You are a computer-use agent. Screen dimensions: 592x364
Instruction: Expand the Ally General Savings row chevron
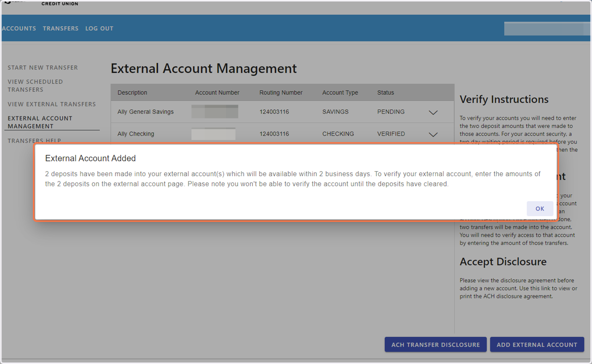[433, 112]
